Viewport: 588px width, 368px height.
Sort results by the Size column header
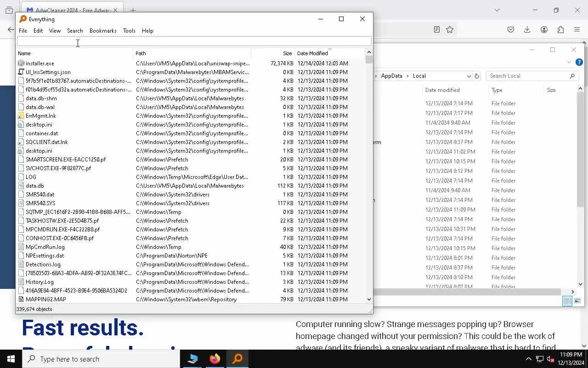(272, 53)
